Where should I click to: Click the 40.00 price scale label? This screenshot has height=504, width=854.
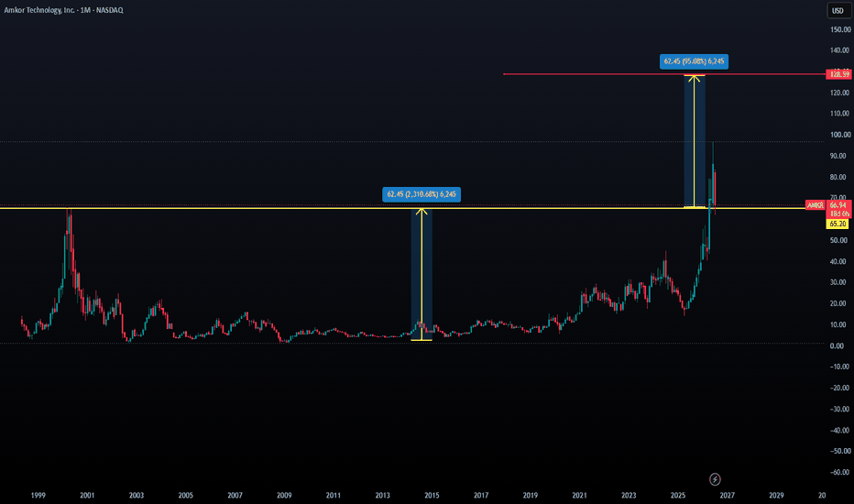840,261
